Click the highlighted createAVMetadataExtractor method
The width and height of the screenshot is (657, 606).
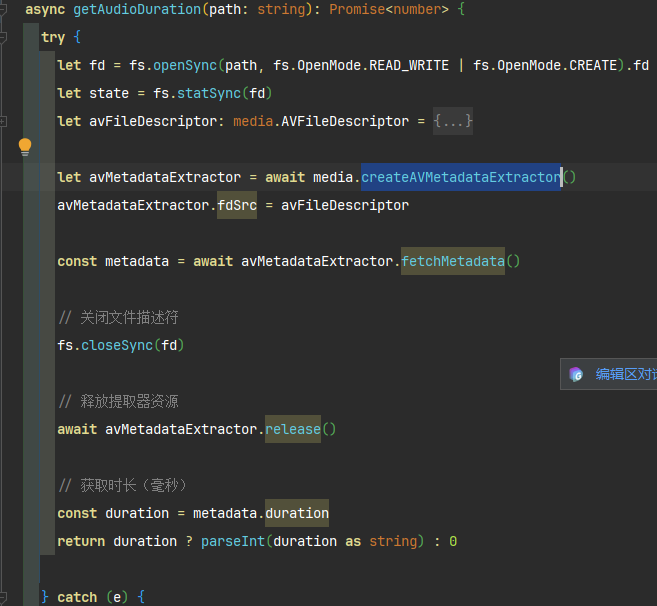(x=460, y=177)
